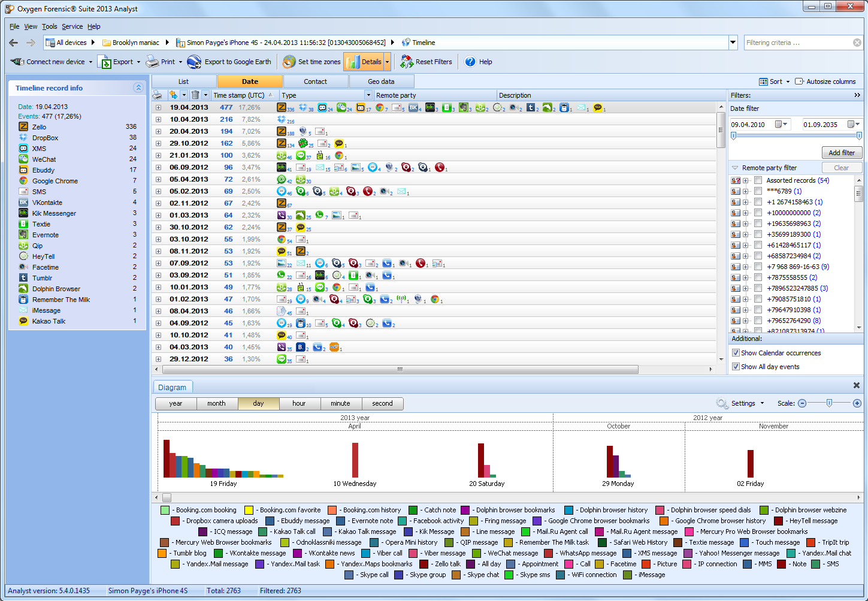Close the Diagram panel
This screenshot has height=601, width=868.
coord(857,385)
